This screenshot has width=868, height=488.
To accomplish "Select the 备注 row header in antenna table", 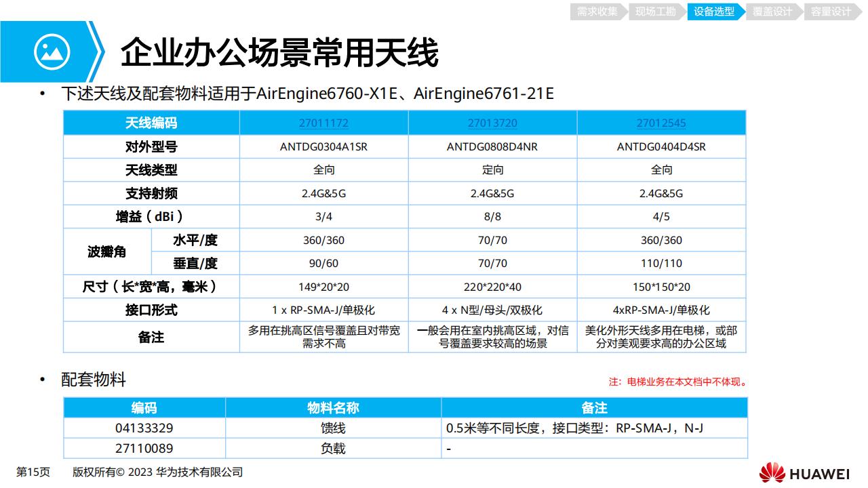I will coord(151,337).
